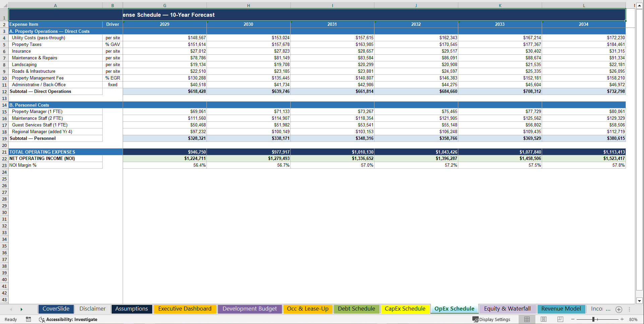This screenshot has width=644, height=324.
Task: Switch to Normal view in status bar
Action: pyautogui.click(x=527, y=319)
